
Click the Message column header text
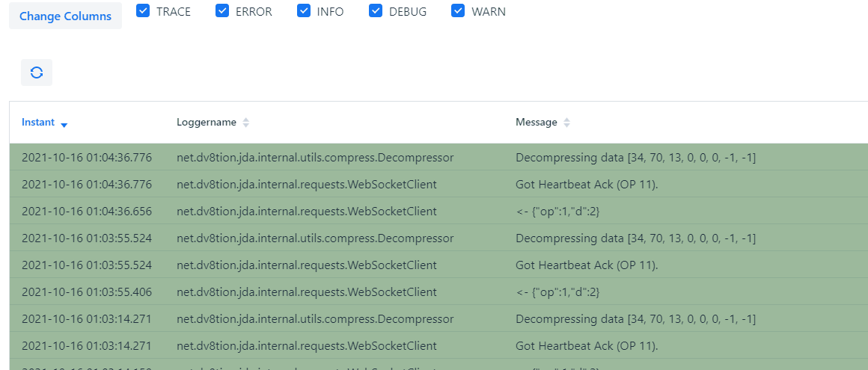pyautogui.click(x=536, y=123)
